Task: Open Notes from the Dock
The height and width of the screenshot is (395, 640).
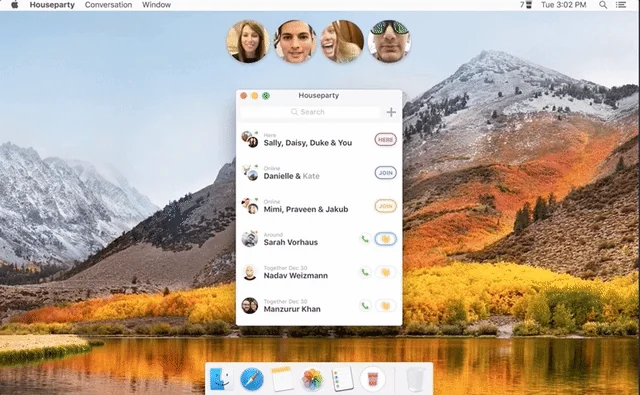Action: pos(282,379)
